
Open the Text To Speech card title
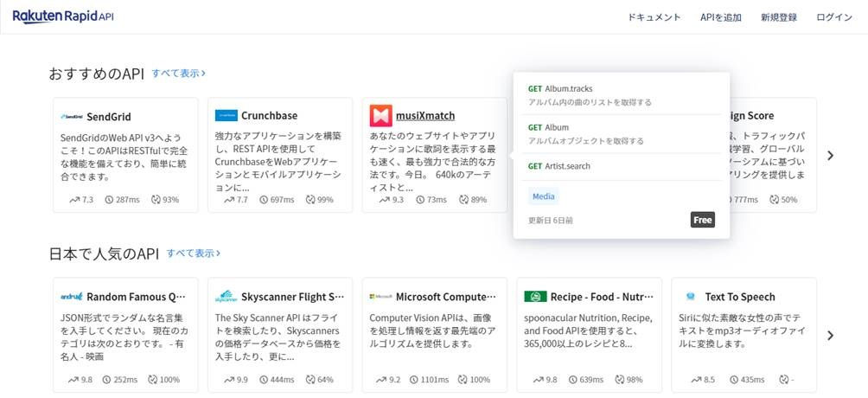(740, 297)
